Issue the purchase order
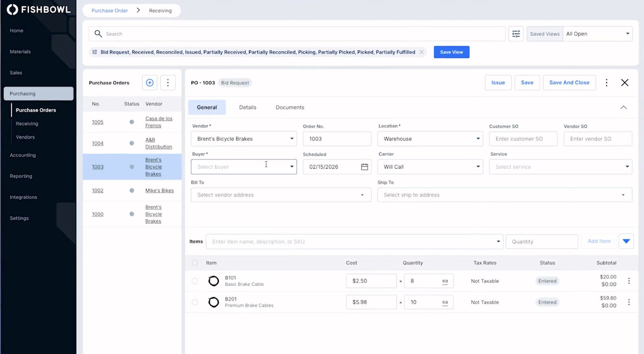The image size is (644, 354). click(x=498, y=83)
